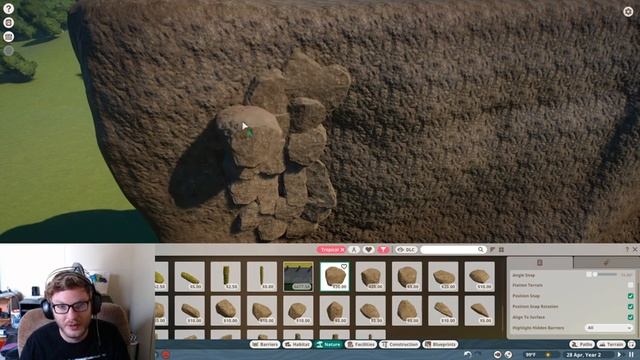The width and height of the screenshot is (640, 360).
Task: Pause the game with the pause button
Action: 631,355
